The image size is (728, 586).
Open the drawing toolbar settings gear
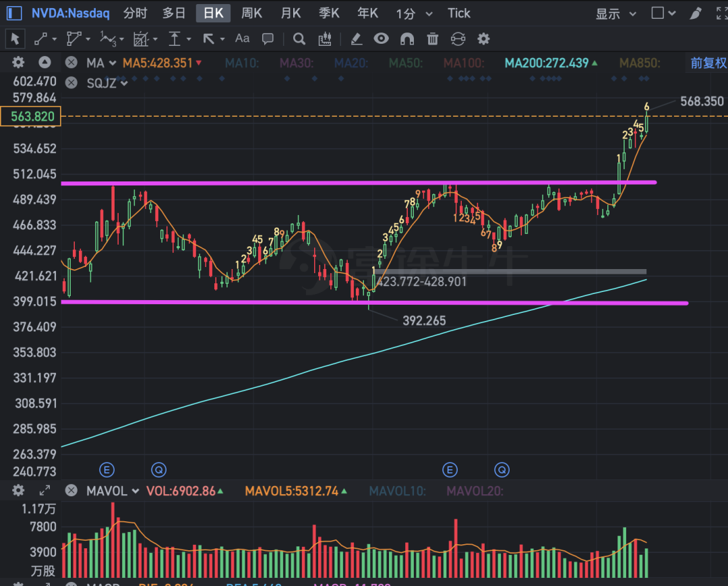click(x=483, y=39)
